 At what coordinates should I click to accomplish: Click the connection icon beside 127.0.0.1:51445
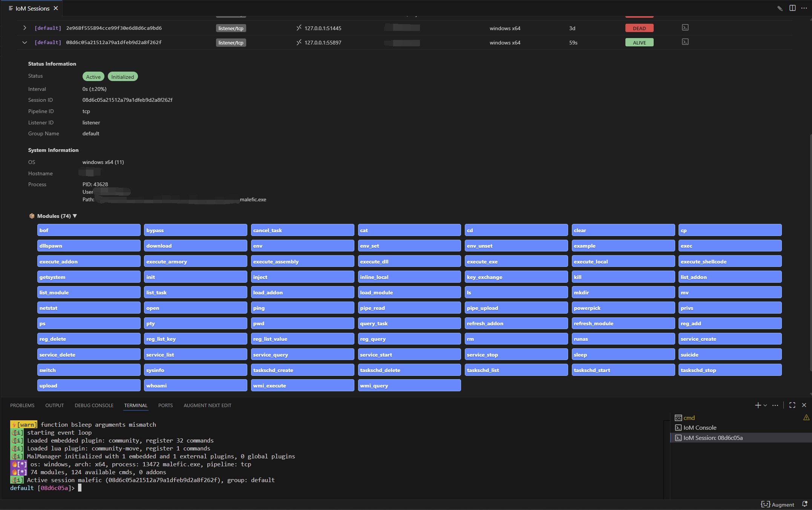(x=299, y=28)
